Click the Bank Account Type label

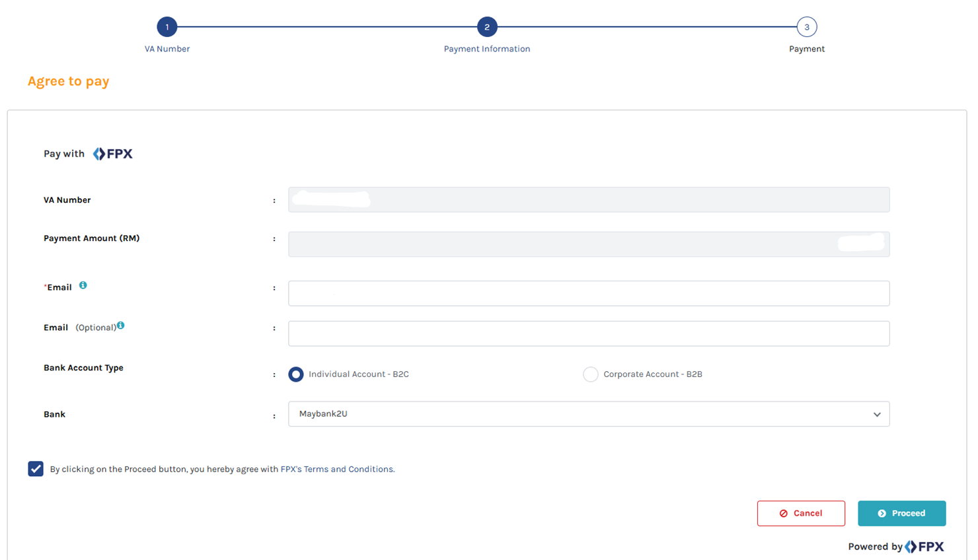coord(83,368)
